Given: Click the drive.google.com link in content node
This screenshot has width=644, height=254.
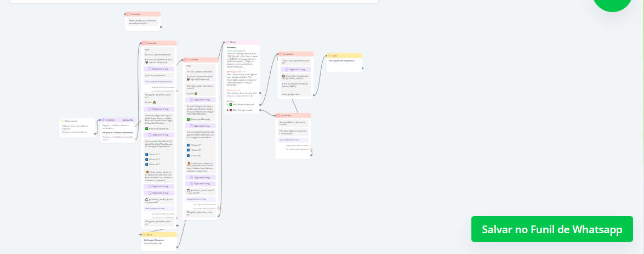Looking at the screenshot, I should click(x=291, y=94).
